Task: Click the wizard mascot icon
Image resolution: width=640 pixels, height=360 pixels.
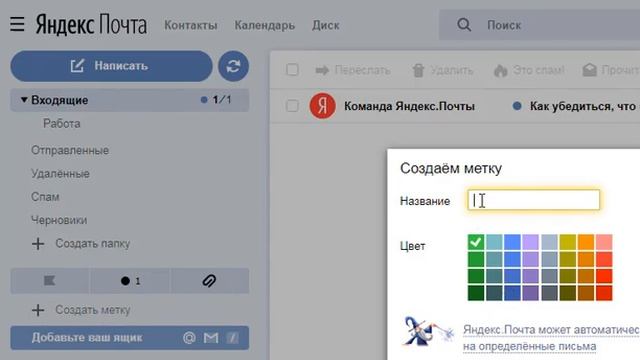Action: point(428,331)
